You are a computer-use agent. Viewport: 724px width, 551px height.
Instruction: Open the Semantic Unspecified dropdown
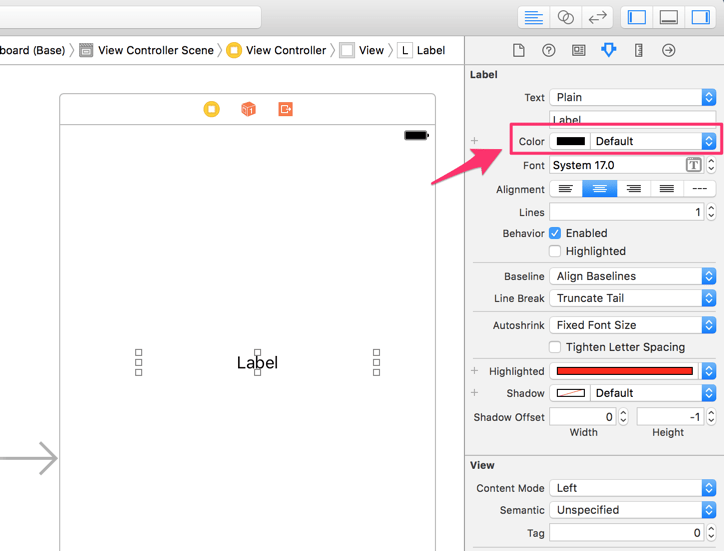pyautogui.click(x=633, y=510)
